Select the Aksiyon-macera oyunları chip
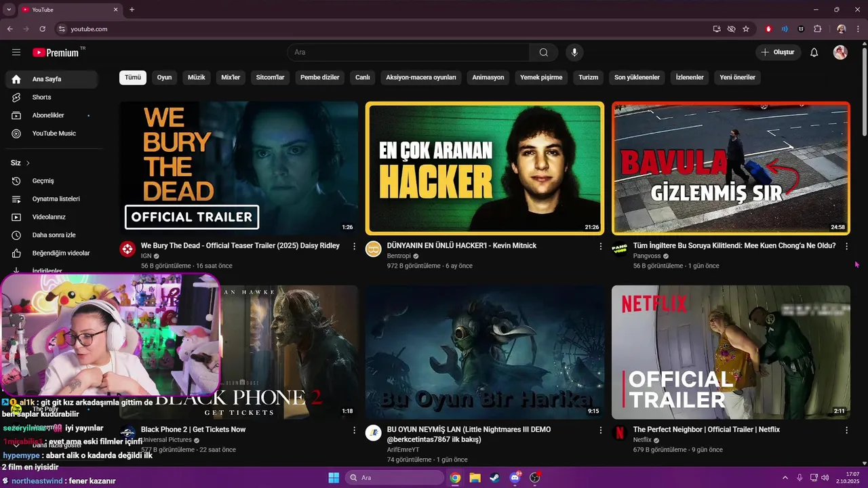This screenshot has width=868, height=488. coord(421,77)
